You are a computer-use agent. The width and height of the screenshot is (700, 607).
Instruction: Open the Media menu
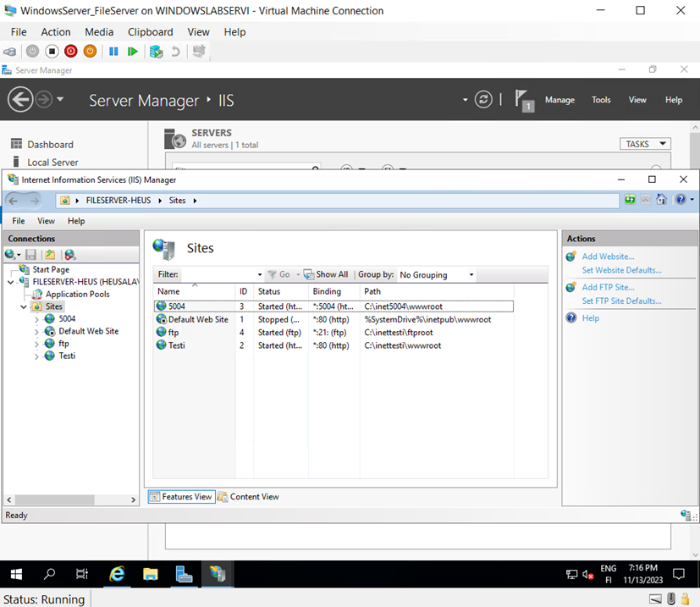pos(99,31)
